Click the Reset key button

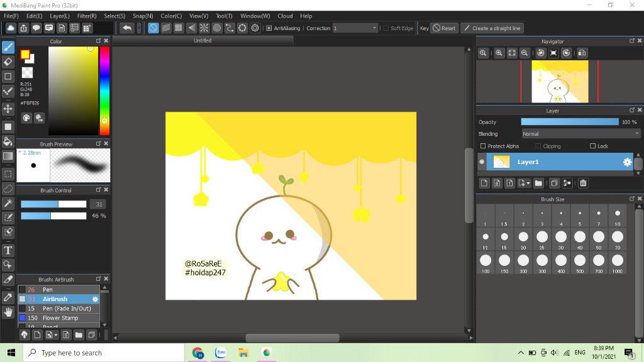pyautogui.click(x=444, y=28)
